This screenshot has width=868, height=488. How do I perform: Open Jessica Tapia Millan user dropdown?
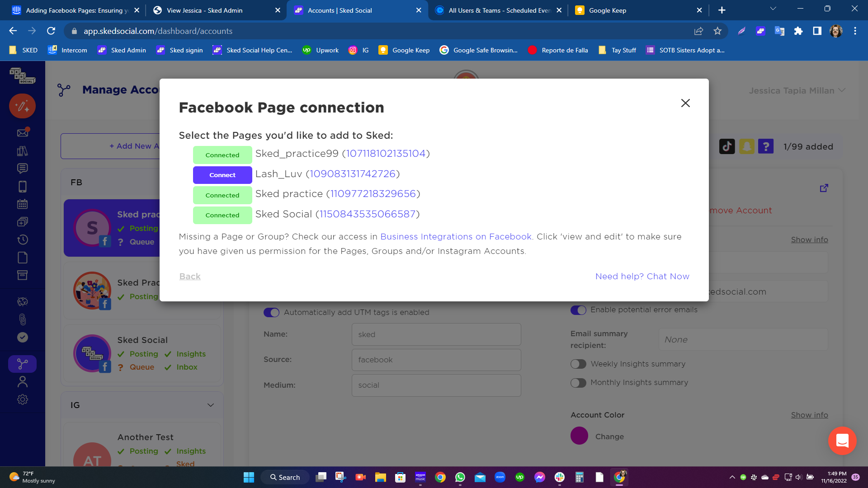(x=797, y=90)
